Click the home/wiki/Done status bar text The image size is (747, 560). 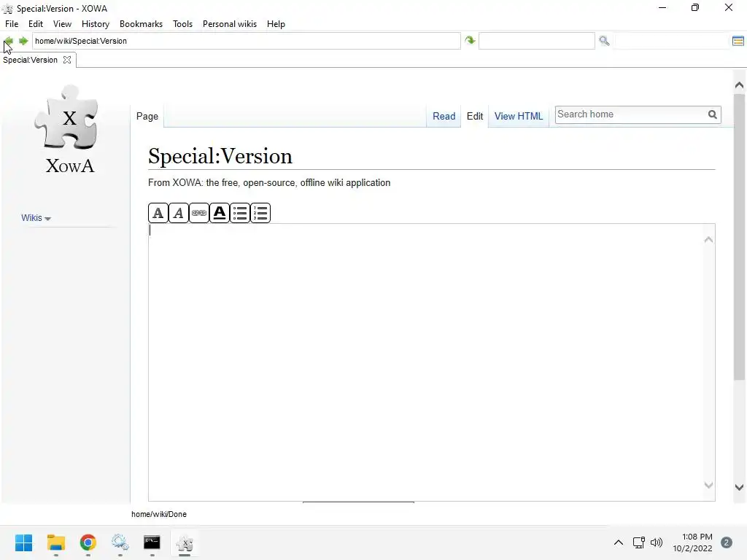(x=159, y=514)
